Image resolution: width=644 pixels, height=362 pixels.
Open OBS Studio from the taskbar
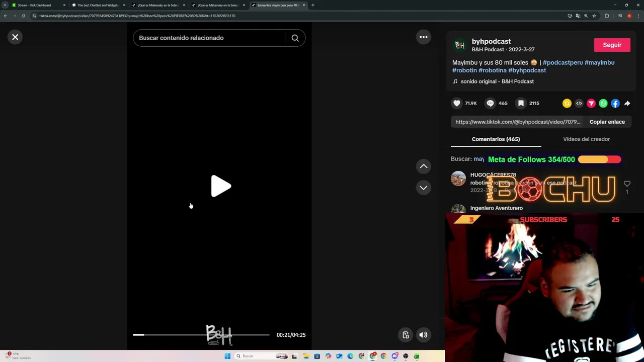tap(406, 356)
